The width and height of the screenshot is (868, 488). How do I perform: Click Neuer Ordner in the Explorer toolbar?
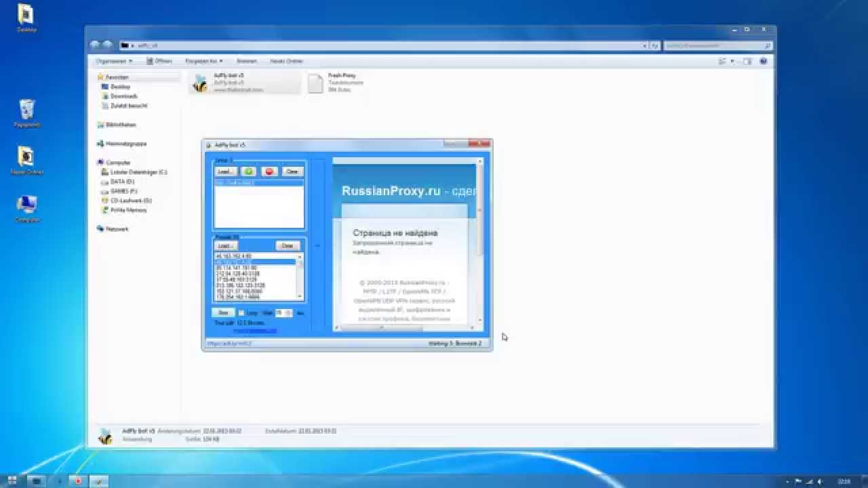click(286, 61)
